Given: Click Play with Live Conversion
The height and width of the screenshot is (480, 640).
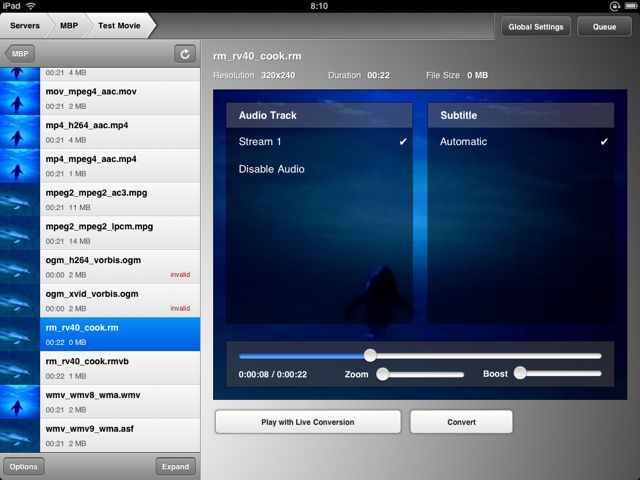Looking at the screenshot, I should 308,422.
